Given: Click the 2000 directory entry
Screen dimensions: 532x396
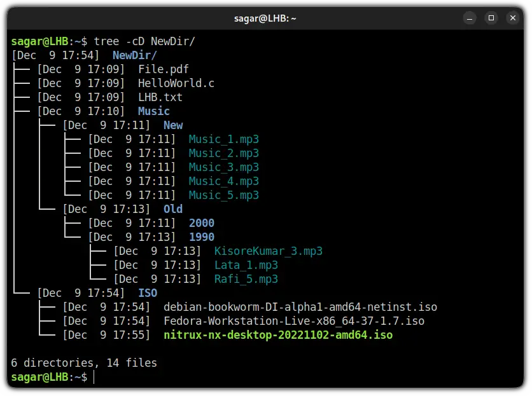Looking at the screenshot, I should (200, 222).
